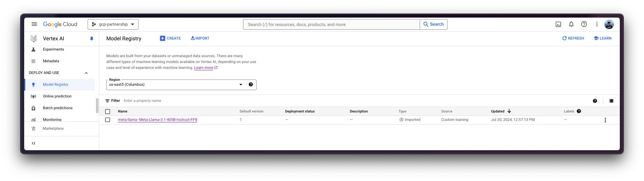
Task: Open the model row three-dot actions menu
Action: point(605,120)
